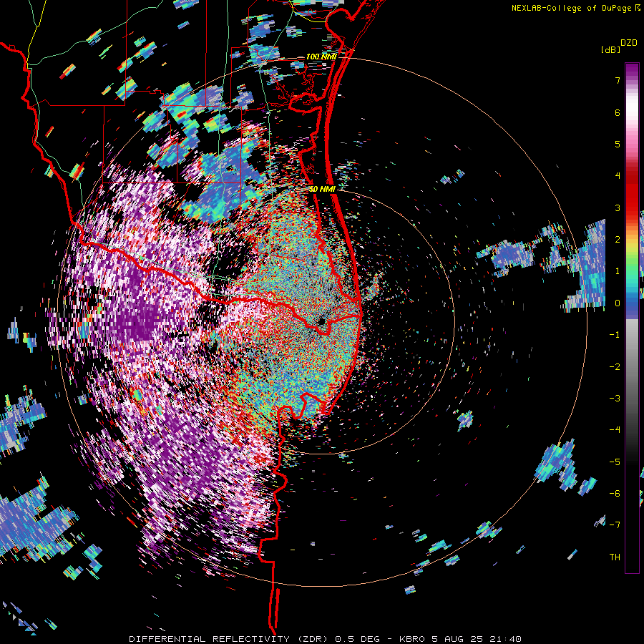The height and width of the screenshot is (644, 644).
Task: Click the ZDR color scale bar
Action: [632, 318]
